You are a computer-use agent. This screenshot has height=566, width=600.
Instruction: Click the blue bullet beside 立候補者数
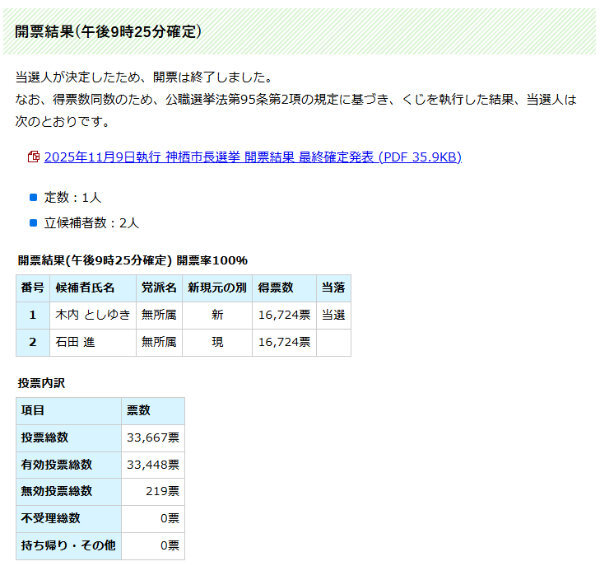(x=33, y=223)
